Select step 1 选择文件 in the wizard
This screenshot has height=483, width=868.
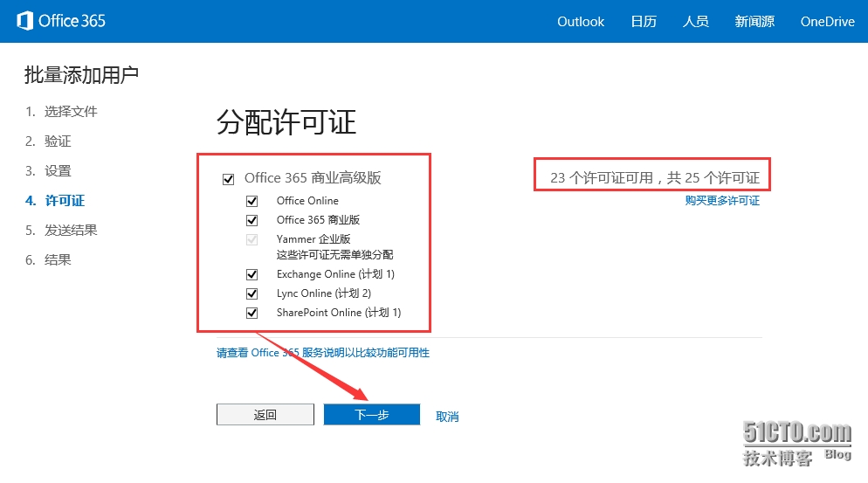(71, 112)
